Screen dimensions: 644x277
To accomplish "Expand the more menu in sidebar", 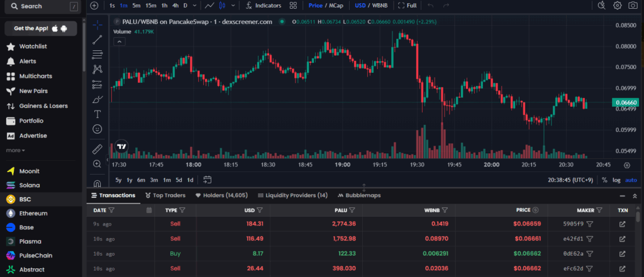I will (x=16, y=150).
